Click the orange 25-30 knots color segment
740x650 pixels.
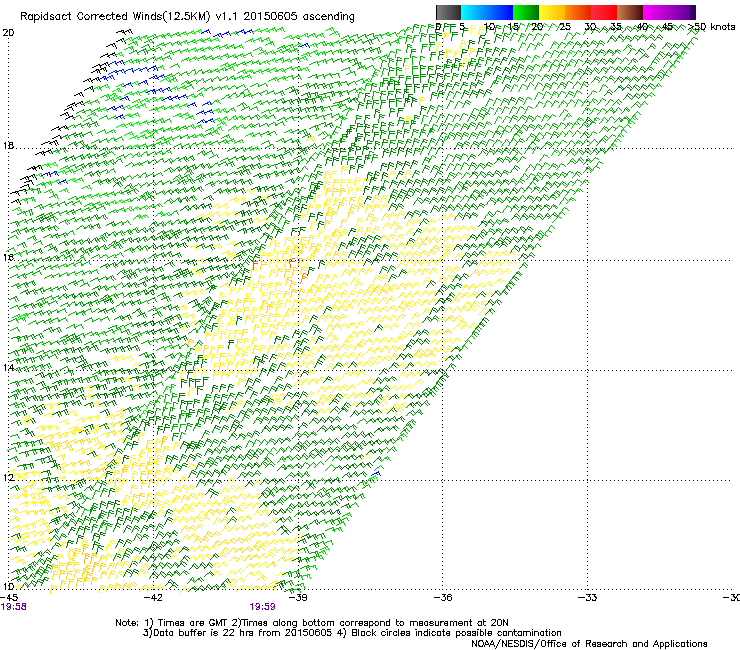pyautogui.click(x=578, y=12)
